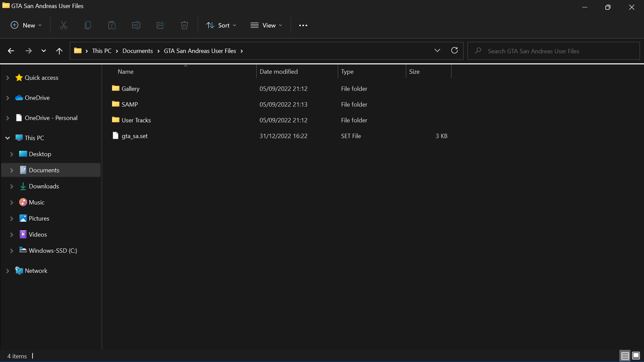Click the Delete trash can icon
Image resolution: width=644 pixels, height=362 pixels.
click(x=184, y=25)
